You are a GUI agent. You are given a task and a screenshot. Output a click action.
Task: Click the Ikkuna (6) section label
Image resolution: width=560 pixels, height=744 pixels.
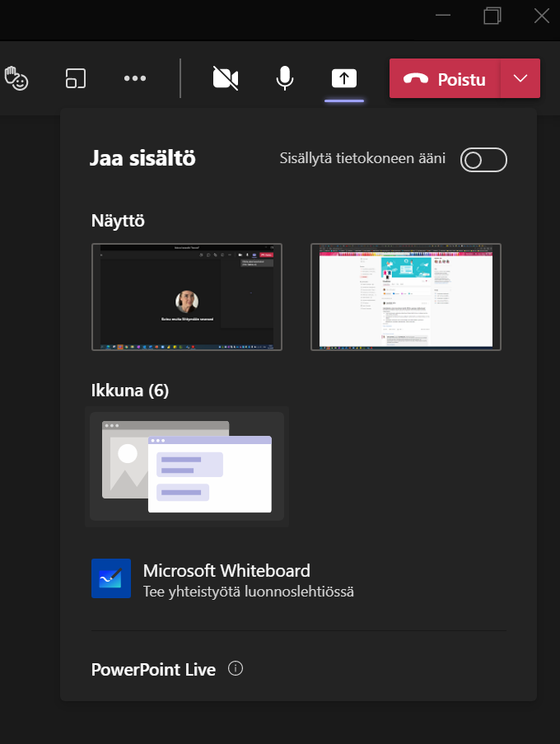coord(129,391)
